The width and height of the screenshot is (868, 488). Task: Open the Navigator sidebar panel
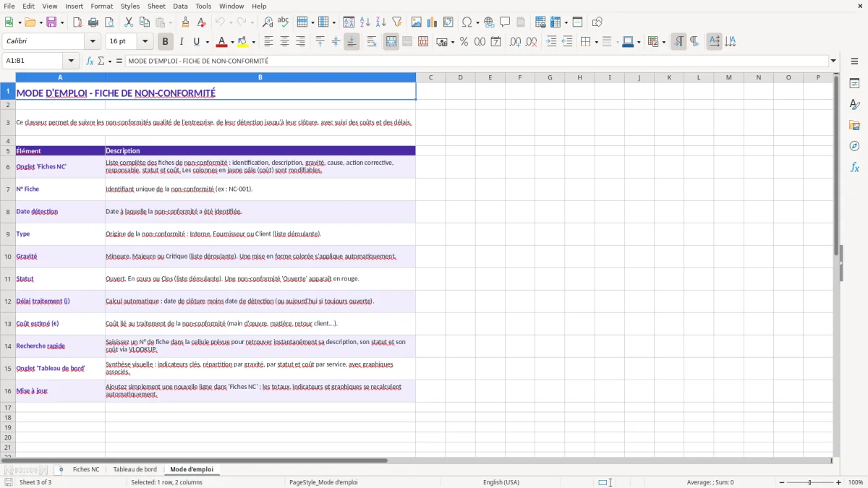(854, 146)
